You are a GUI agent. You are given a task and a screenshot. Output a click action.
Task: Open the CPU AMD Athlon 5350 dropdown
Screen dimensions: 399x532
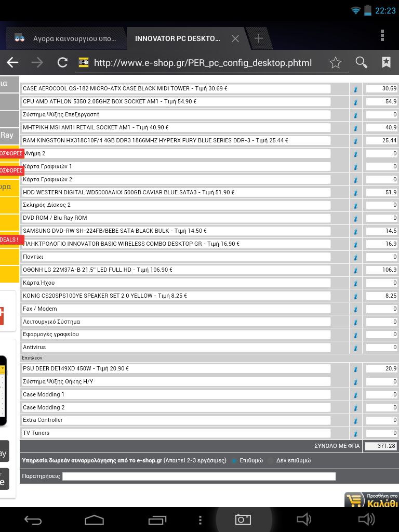tap(176, 101)
